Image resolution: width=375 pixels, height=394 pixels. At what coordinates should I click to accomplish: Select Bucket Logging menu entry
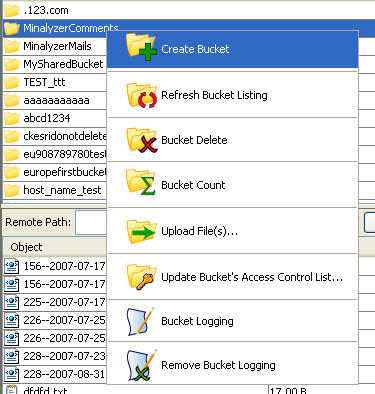pyautogui.click(x=233, y=321)
